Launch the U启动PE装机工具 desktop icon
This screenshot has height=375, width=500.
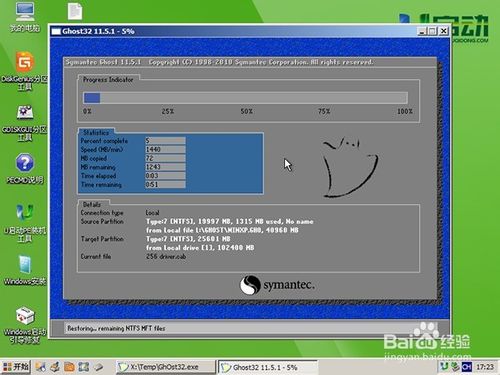tap(25, 223)
